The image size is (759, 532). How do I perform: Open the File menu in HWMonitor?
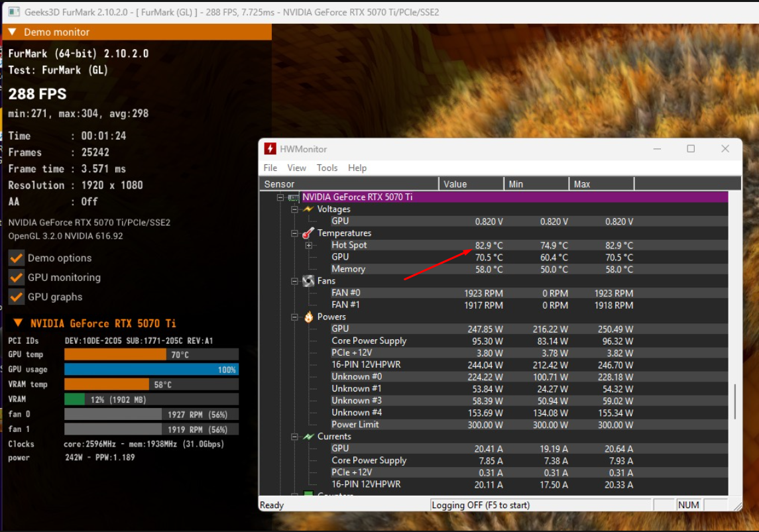270,168
